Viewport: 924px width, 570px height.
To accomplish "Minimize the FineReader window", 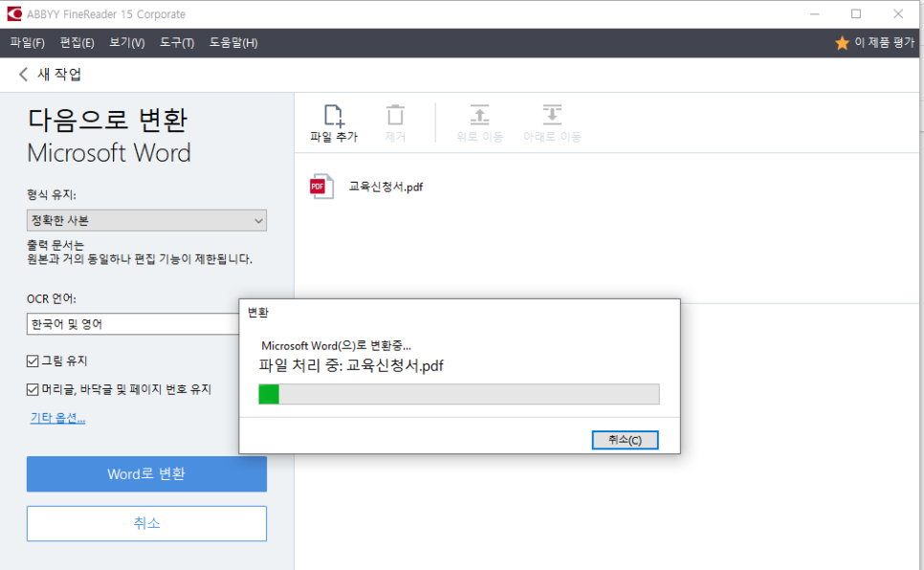I will pos(815,13).
